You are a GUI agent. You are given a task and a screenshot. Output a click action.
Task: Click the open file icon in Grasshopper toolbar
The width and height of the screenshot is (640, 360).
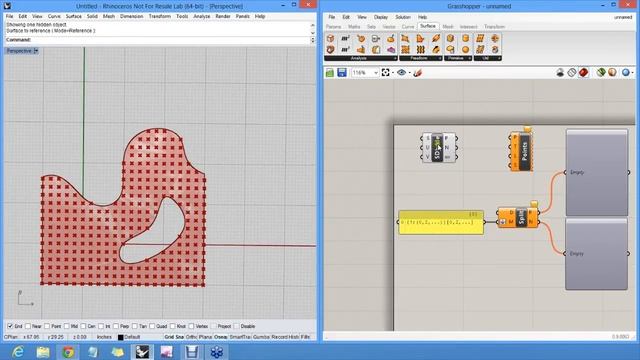(330, 73)
